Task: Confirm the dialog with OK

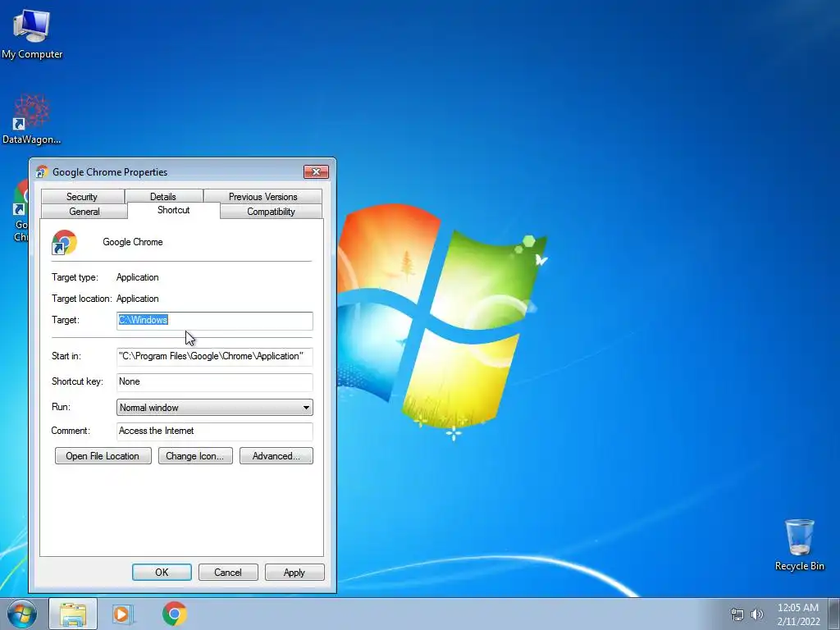Action: [x=162, y=572]
